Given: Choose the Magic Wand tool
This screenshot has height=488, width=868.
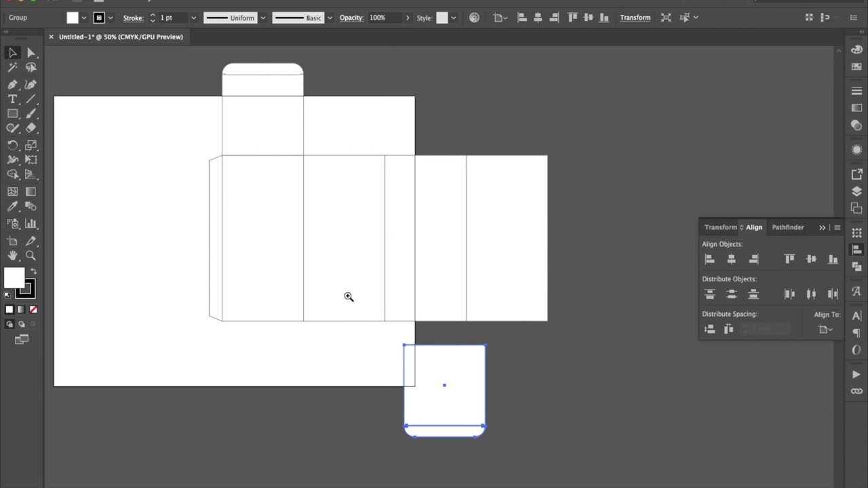Looking at the screenshot, I should [x=13, y=67].
